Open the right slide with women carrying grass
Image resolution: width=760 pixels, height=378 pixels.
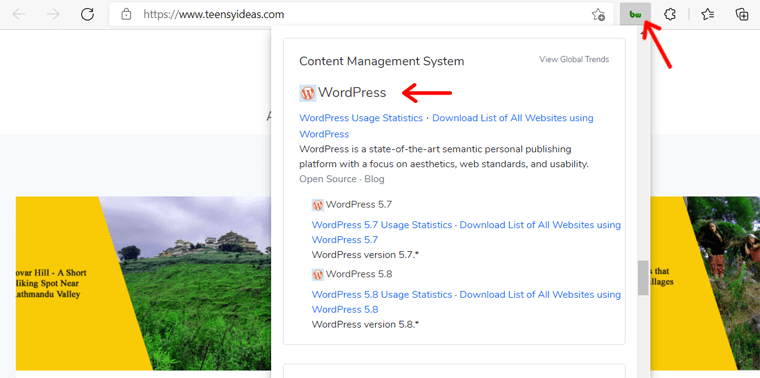722,283
